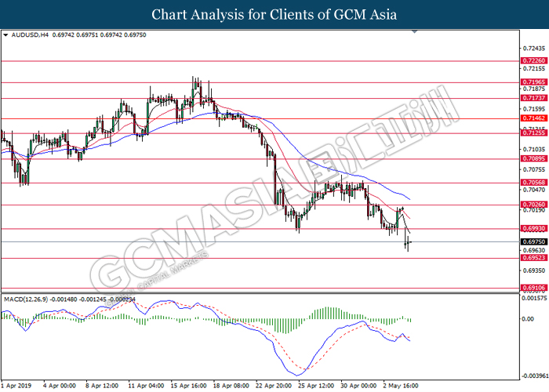Click the 0.69350 price axis value
The height and width of the screenshot is (392, 549).
click(x=534, y=270)
